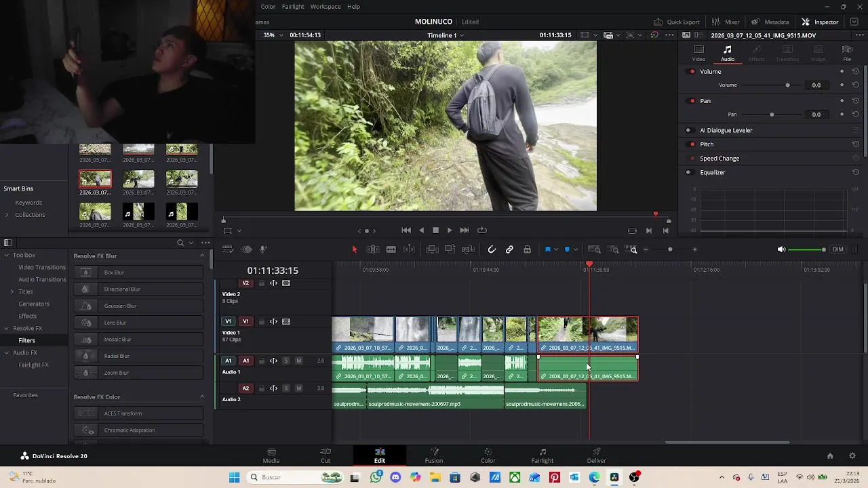Open the Color menu
868x488 pixels.
[x=269, y=7]
